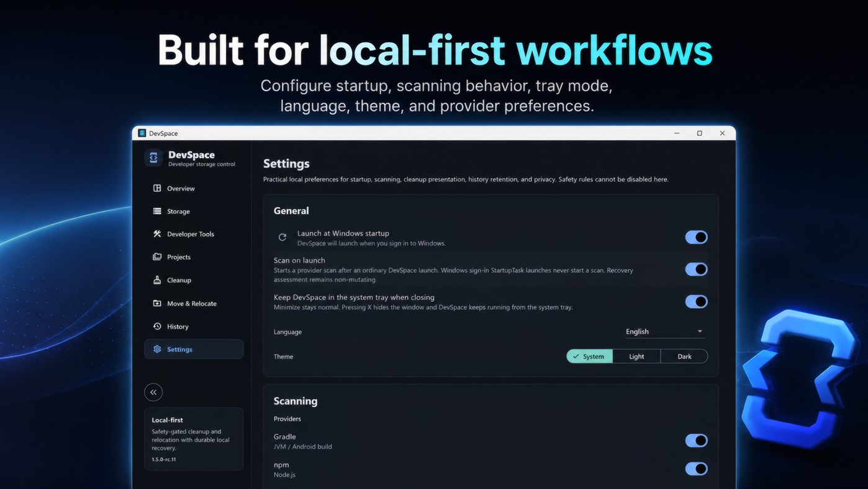Click the Theme setting label
Image resolution: width=868 pixels, height=489 pixels.
tap(283, 357)
